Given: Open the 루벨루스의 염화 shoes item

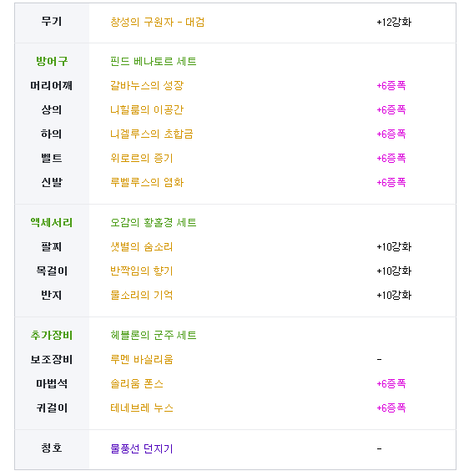Looking at the screenshot, I should pyautogui.click(x=147, y=182).
